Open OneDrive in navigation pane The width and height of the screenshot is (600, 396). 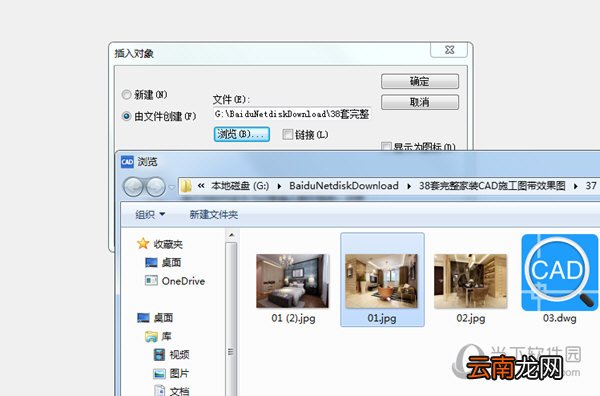point(183,281)
